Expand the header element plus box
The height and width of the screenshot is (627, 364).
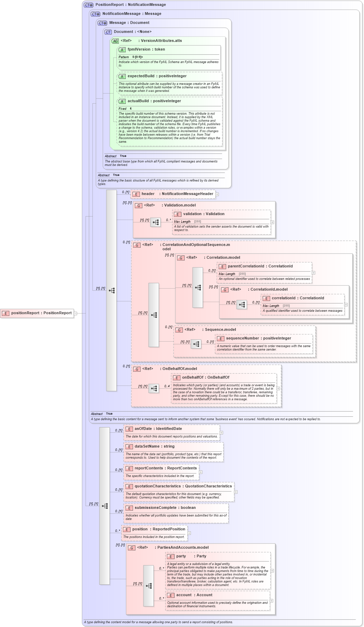click(x=217, y=194)
